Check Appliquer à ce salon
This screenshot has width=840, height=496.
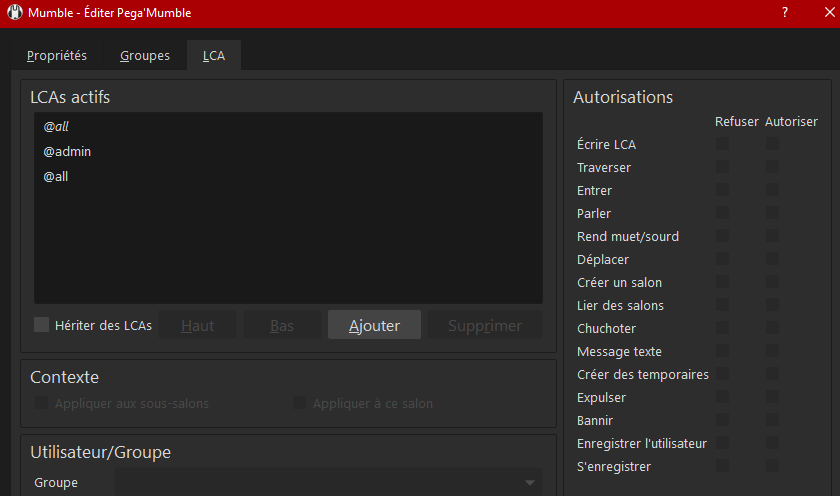[299, 403]
